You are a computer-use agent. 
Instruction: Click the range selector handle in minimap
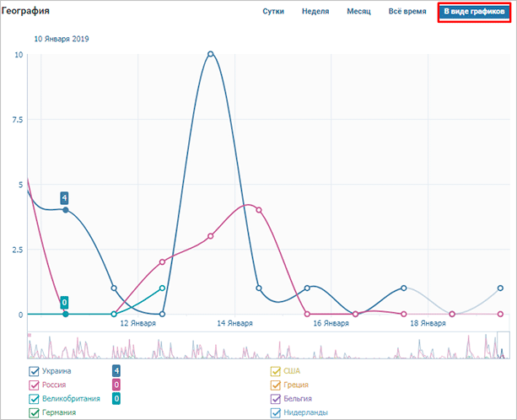[x=504, y=345]
